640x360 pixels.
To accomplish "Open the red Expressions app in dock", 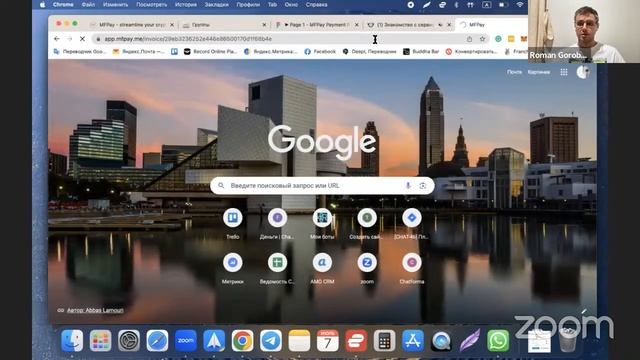I will (x=356, y=340).
